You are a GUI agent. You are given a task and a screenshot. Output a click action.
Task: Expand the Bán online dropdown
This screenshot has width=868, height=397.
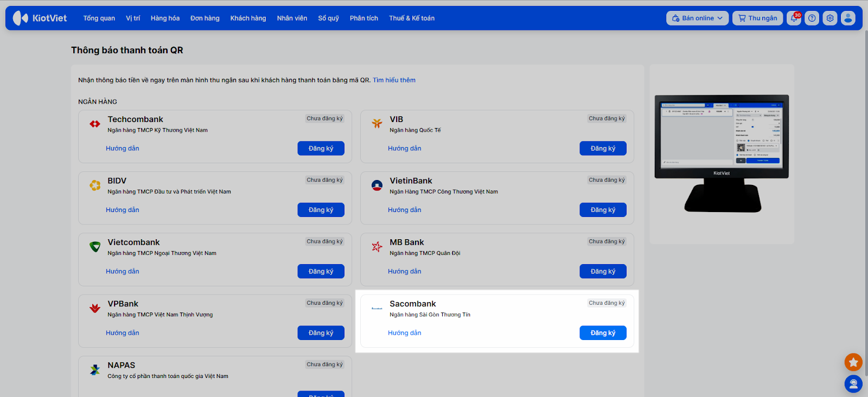point(697,18)
